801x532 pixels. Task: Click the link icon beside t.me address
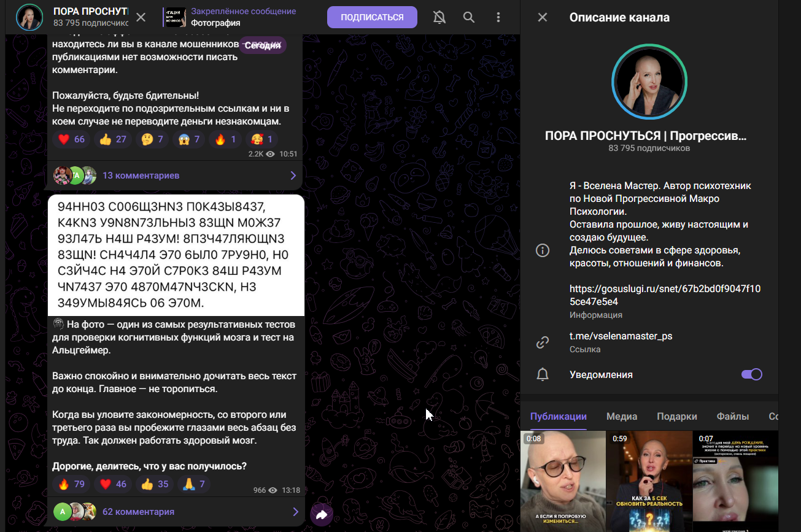click(543, 342)
